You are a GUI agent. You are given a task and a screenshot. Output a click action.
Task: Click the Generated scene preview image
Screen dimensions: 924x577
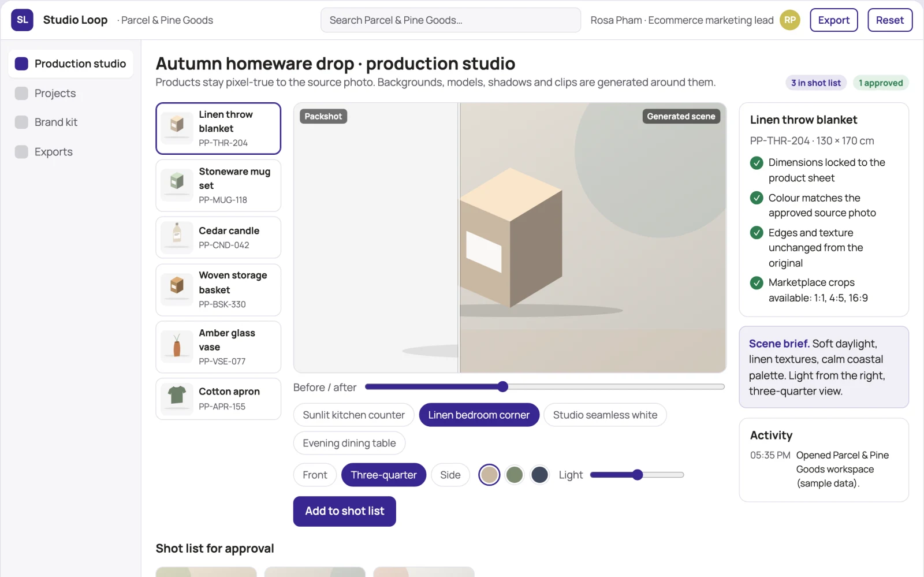pyautogui.click(x=593, y=238)
